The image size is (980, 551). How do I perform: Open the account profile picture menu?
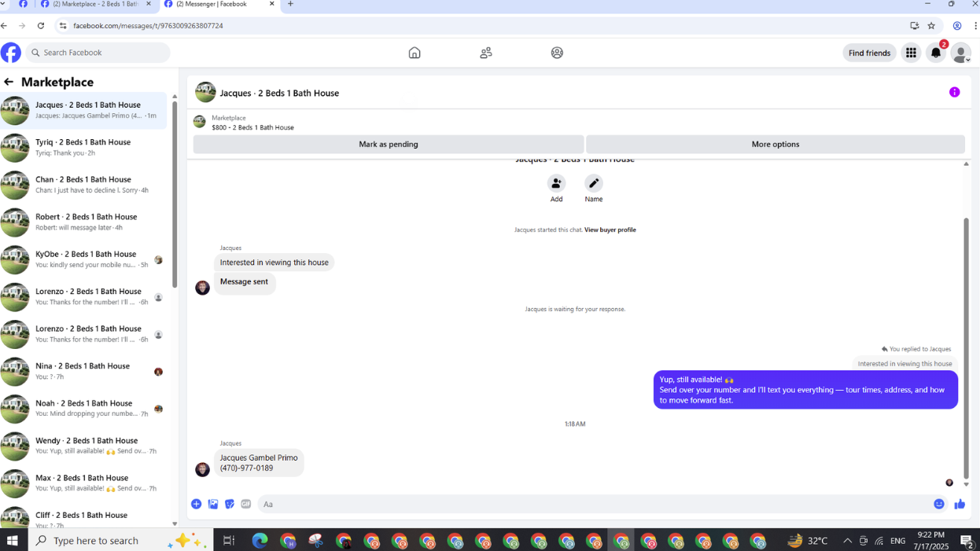(x=960, y=53)
